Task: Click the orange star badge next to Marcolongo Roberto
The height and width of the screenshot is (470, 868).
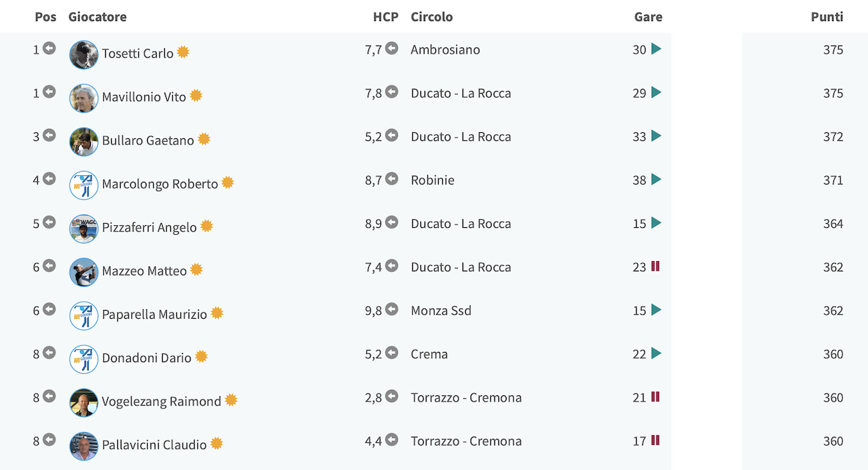Action: tap(228, 182)
